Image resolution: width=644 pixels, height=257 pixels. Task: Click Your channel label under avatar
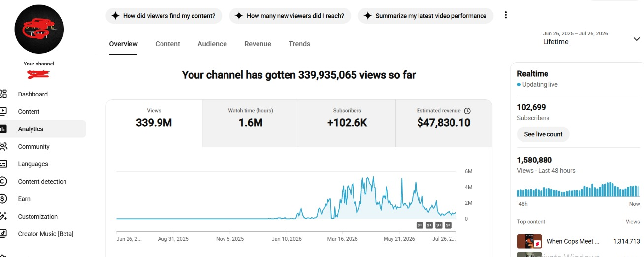tap(39, 64)
